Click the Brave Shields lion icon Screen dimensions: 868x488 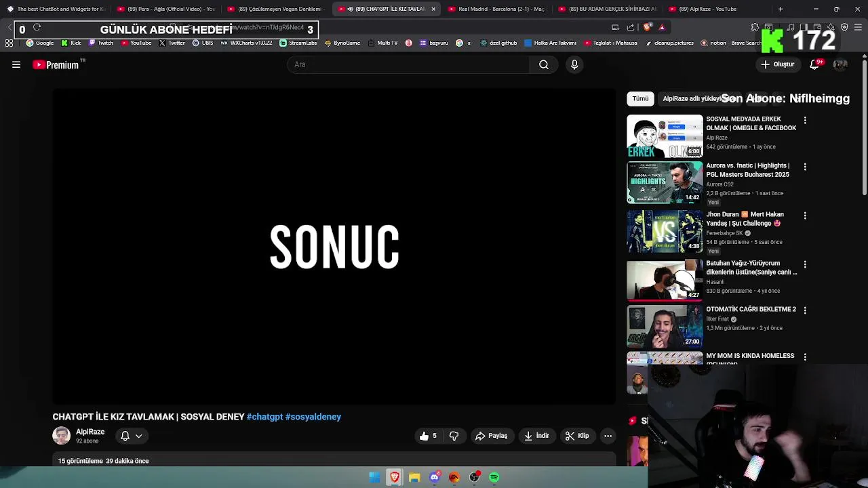point(647,28)
